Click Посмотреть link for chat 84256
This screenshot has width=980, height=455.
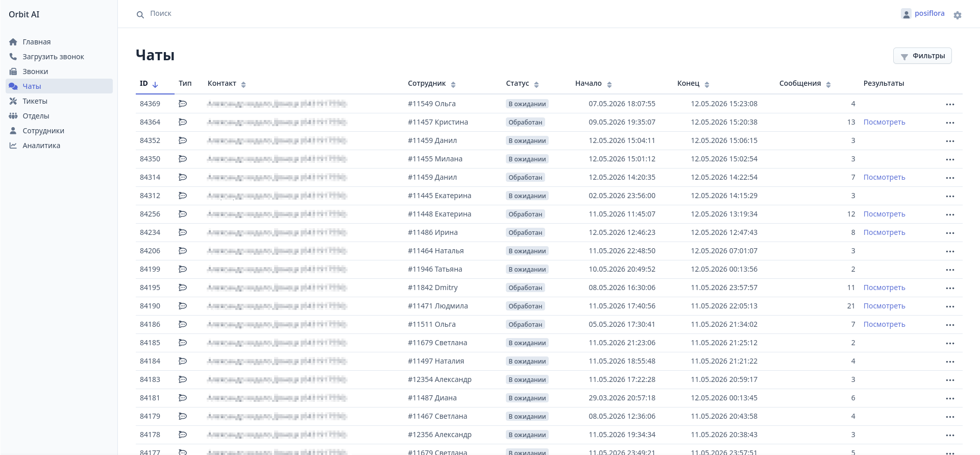(x=884, y=214)
